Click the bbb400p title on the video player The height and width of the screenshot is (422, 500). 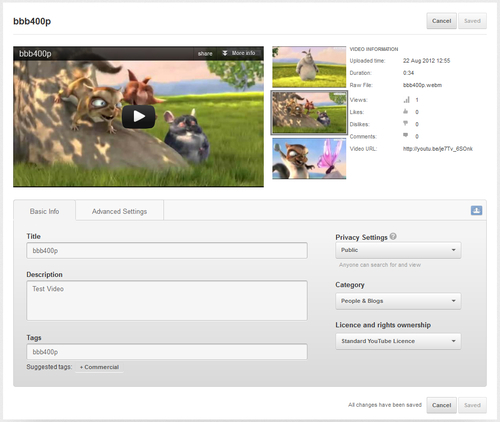click(x=35, y=54)
